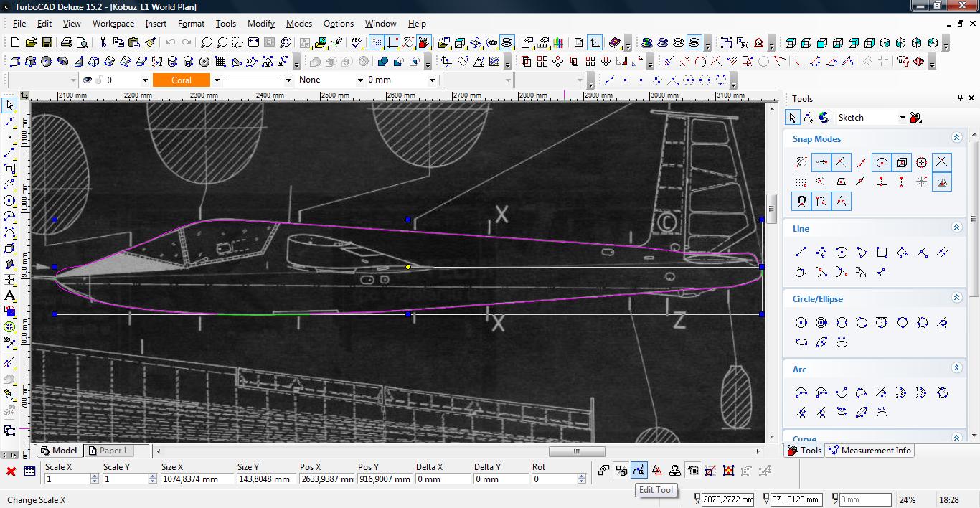Select the Concentric circle tool
Screen dimensions: 980x508
[821, 322]
